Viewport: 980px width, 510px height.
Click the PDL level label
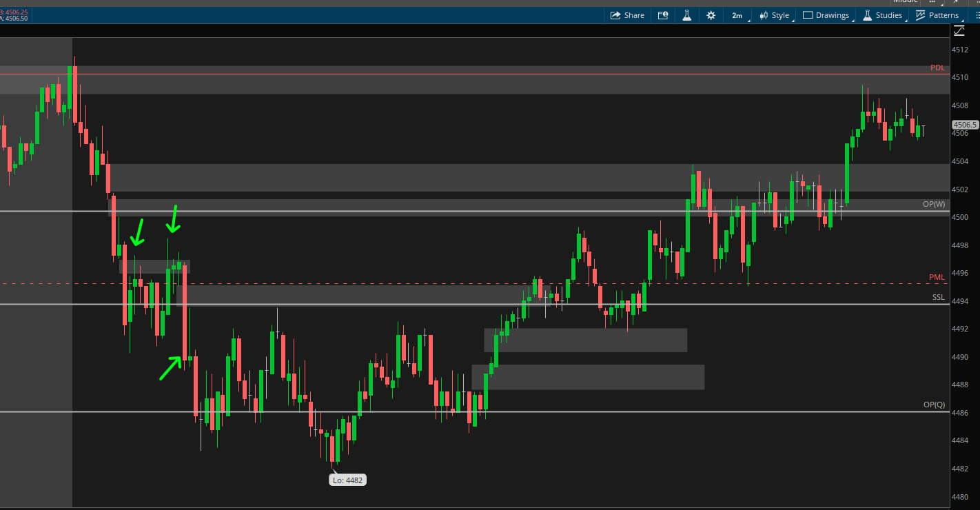[937, 68]
